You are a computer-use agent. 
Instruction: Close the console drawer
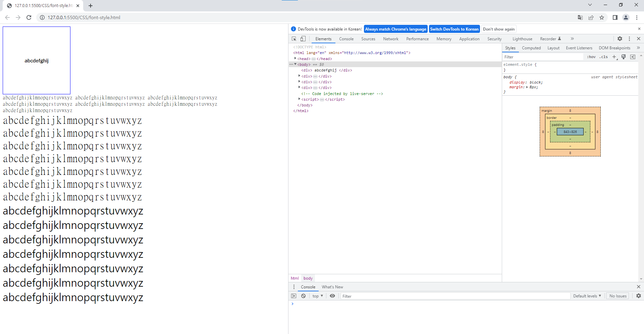[639, 287]
